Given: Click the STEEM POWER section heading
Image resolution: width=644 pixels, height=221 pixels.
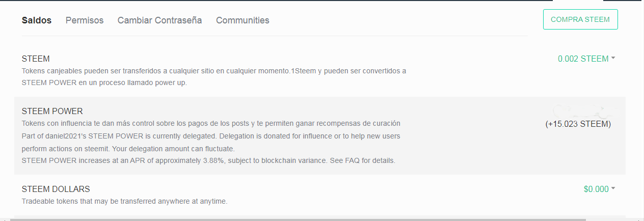Looking at the screenshot, I should click(52, 111).
